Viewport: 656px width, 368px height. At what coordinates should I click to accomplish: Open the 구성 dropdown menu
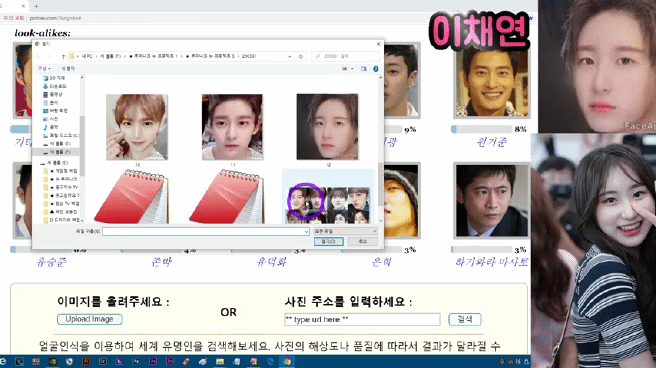pos(44,69)
